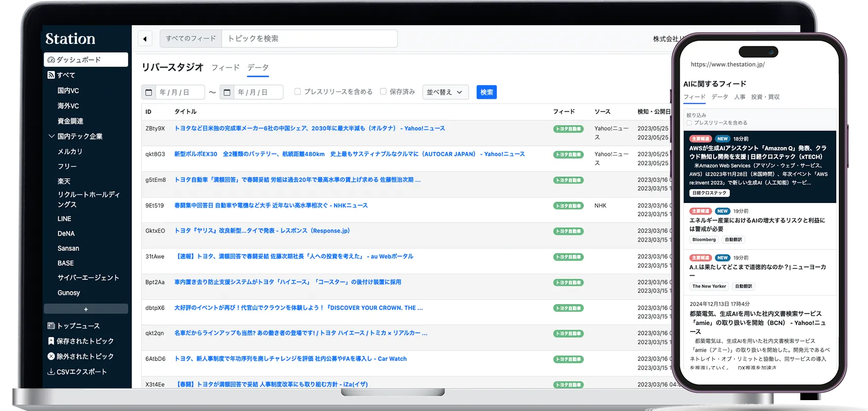This screenshot has height=411, width=868.
Task: Click the CSVエクスポート download icon
Action: (x=51, y=372)
